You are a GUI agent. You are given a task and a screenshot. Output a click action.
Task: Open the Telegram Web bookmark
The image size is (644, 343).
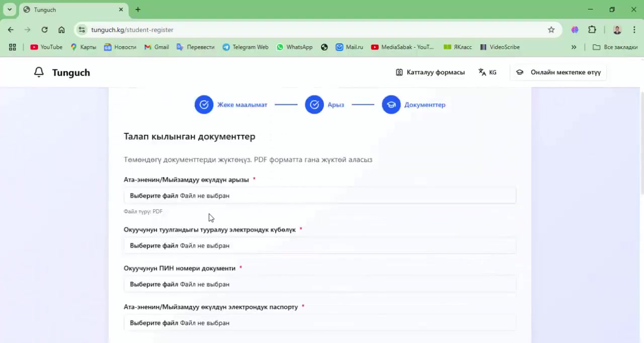click(246, 47)
